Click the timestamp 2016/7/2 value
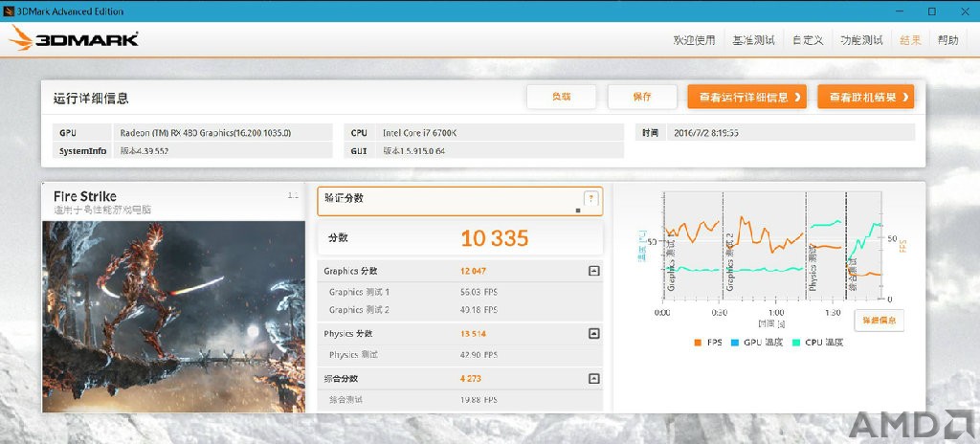Viewport: 980px width, 444px height. pyautogui.click(x=791, y=132)
